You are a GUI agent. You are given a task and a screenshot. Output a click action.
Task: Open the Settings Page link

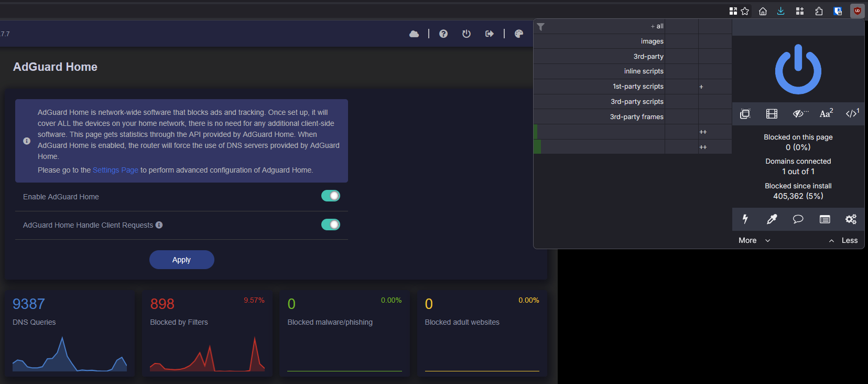[115, 170]
